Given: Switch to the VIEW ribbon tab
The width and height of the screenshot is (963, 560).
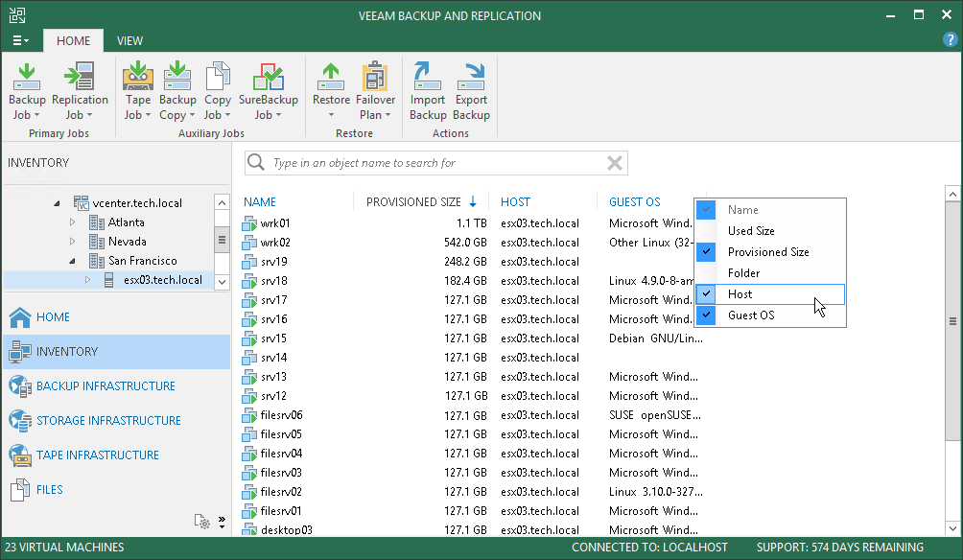Looking at the screenshot, I should point(129,41).
